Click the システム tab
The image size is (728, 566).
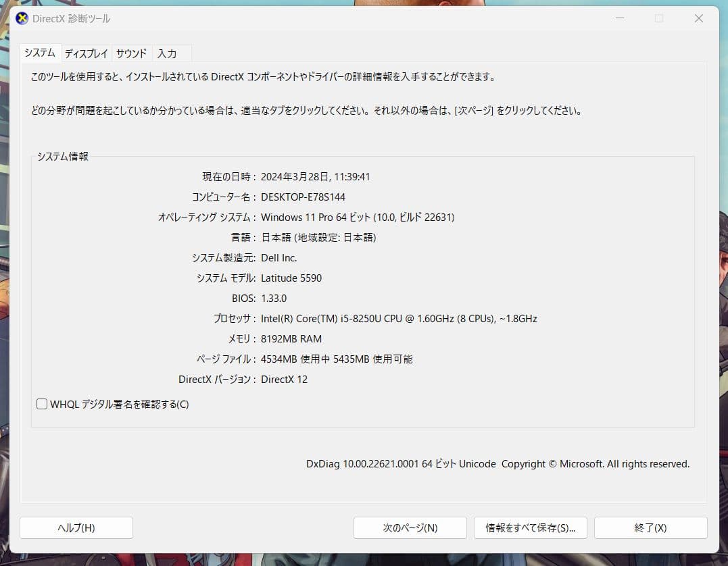tap(40, 52)
